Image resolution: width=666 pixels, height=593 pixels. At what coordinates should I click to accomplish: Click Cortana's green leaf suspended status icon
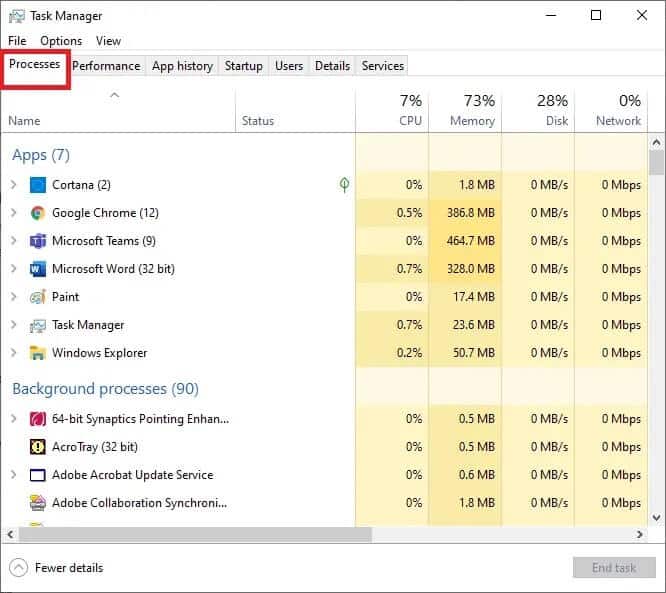pyautogui.click(x=344, y=184)
